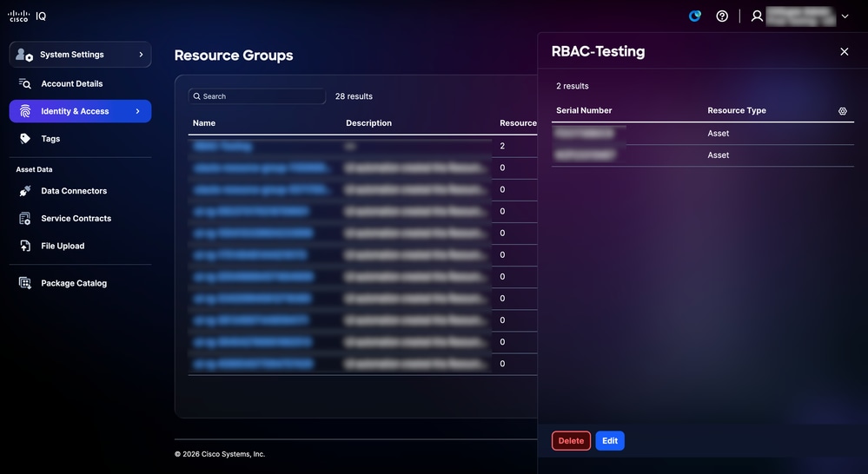
Task: Open Data Connectors
Action: pyautogui.click(x=74, y=191)
